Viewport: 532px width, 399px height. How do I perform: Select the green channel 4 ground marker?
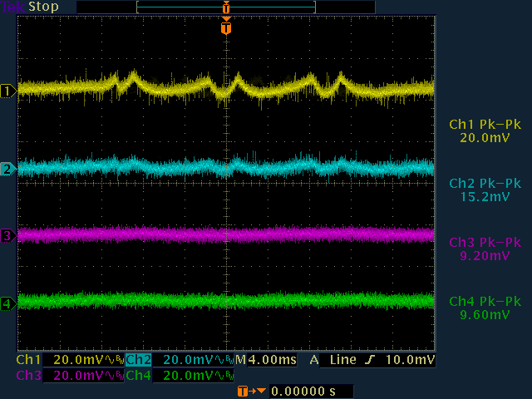tap(7, 304)
